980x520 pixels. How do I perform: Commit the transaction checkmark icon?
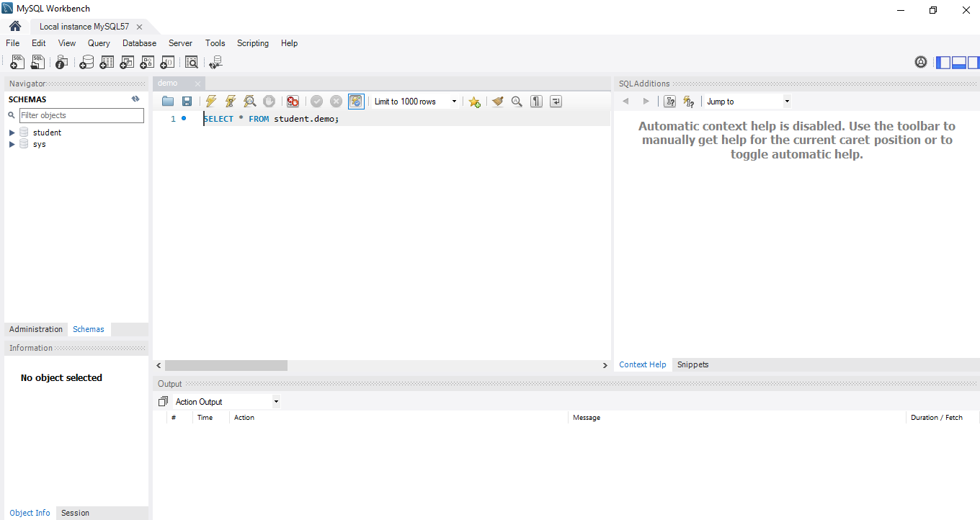(x=316, y=102)
